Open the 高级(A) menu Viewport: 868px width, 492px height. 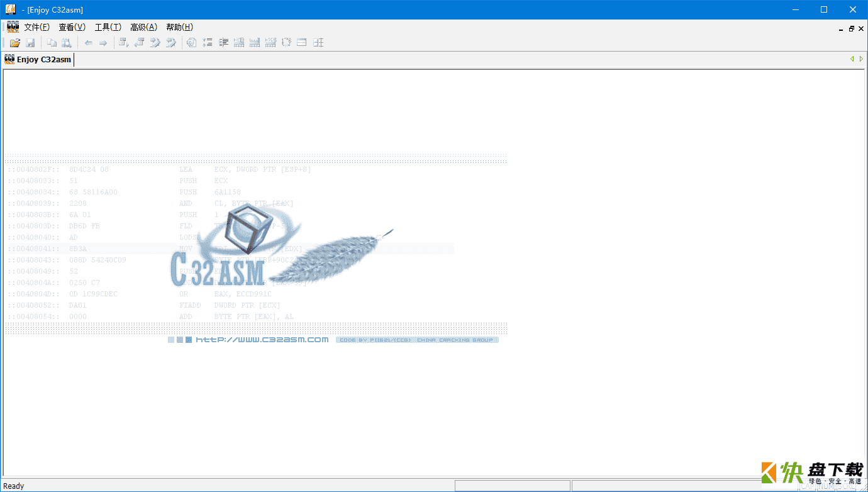(x=144, y=27)
